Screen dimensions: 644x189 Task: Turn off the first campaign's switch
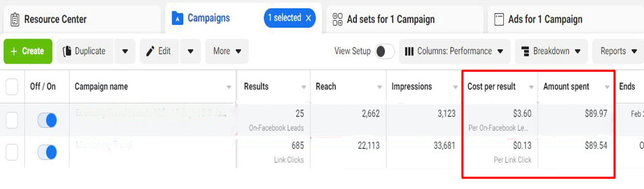(47, 121)
